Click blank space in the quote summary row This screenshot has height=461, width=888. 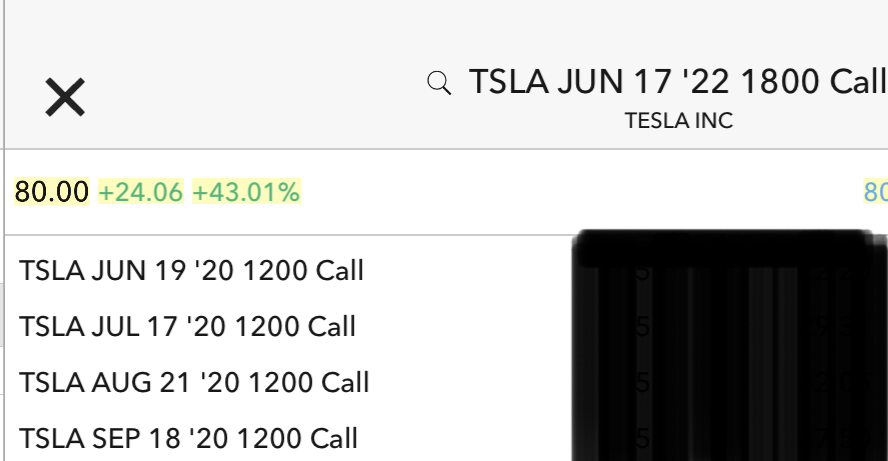tap(580, 192)
